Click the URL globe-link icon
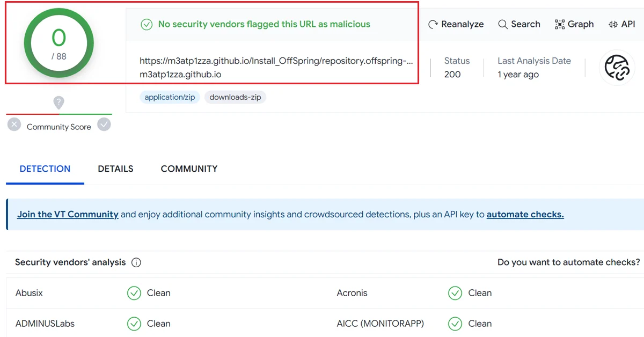 coord(617,68)
